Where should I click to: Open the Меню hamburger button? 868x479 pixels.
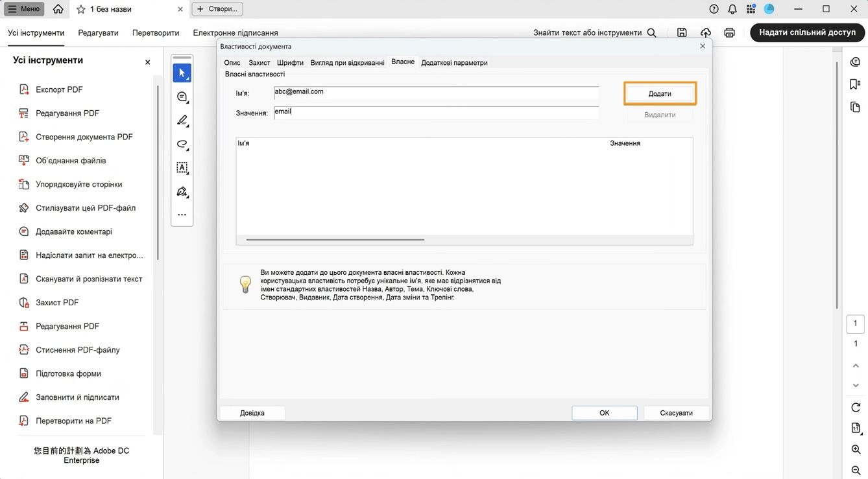24,9
